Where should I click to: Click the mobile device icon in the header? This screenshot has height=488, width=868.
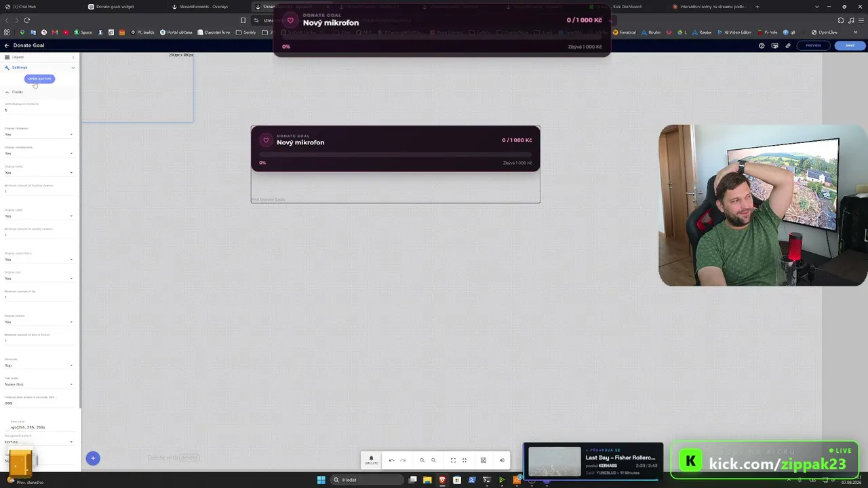(x=774, y=45)
